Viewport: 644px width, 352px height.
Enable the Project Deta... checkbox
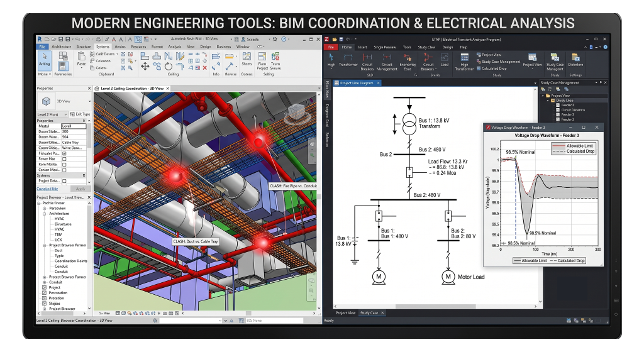64,181
